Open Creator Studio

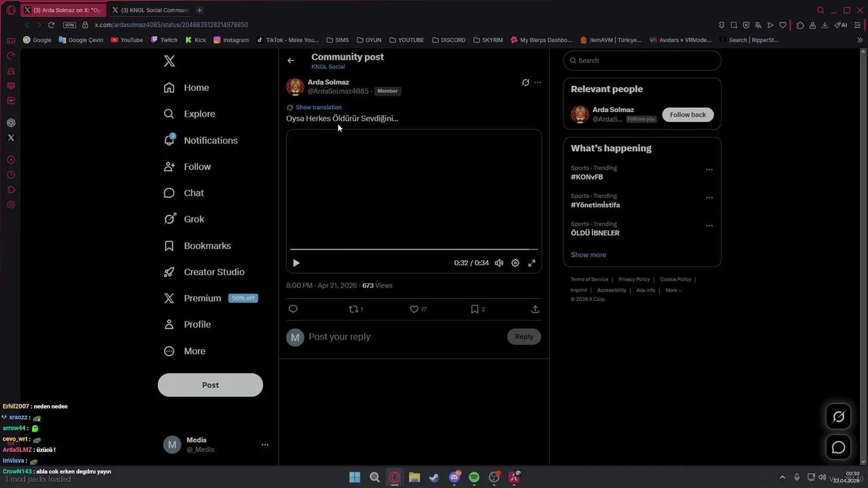click(x=204, y=272)
